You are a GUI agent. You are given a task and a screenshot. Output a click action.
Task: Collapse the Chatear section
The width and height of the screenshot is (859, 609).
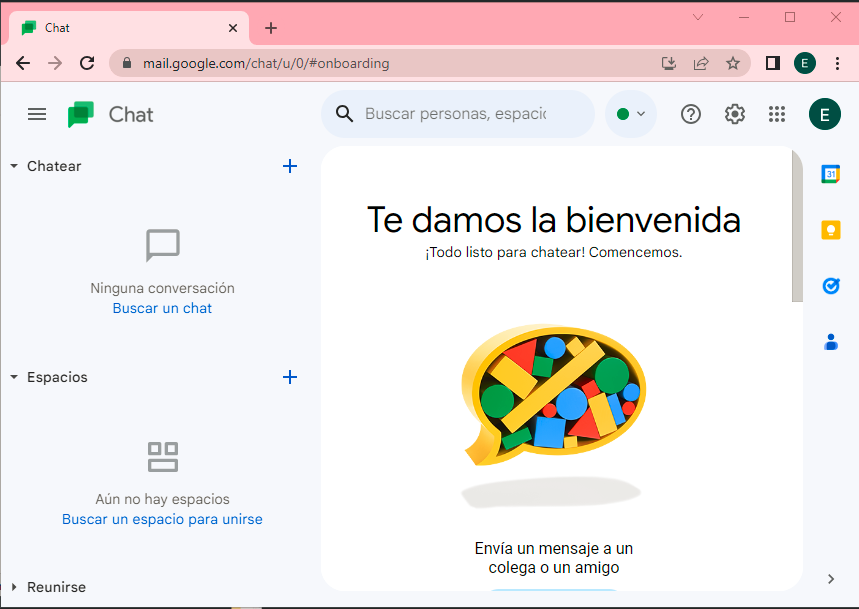tap(14, 166)
